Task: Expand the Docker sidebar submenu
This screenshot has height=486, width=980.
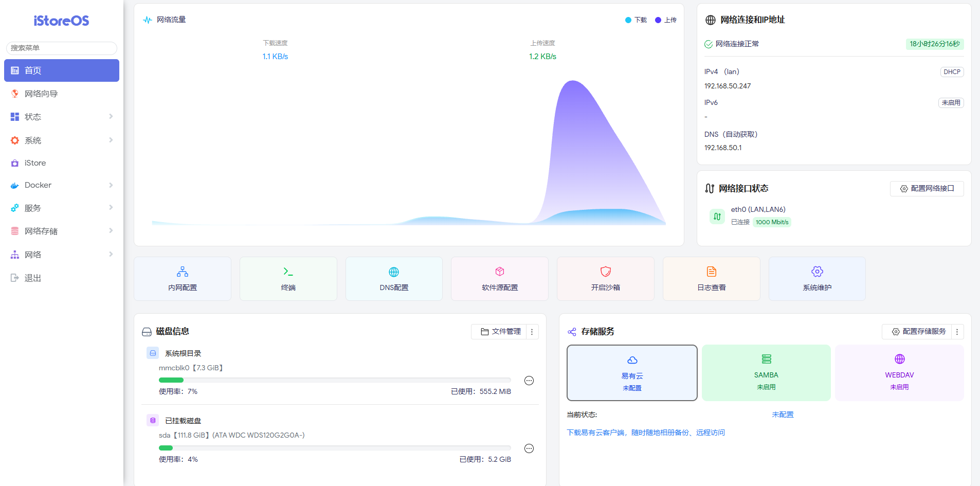Action: 62,185
